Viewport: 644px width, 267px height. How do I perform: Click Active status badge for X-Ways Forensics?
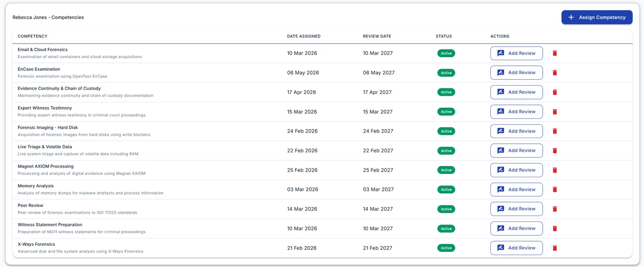coord(446,248)
